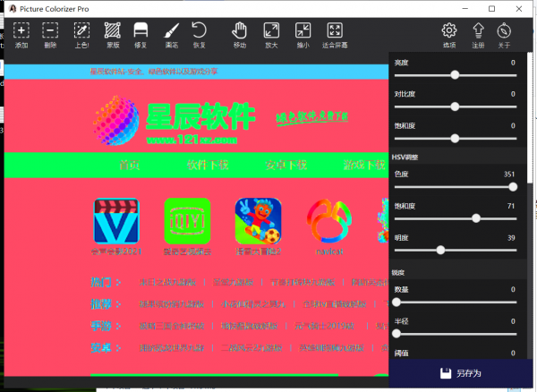Screen dimensions: 537x392
Task: Click the snowboarding game app thumbnail
Action: tap(259, 221)
